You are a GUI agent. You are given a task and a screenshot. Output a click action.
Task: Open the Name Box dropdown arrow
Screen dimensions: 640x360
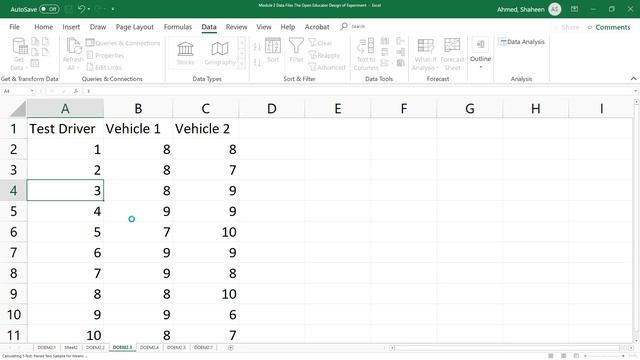(32, 91)
